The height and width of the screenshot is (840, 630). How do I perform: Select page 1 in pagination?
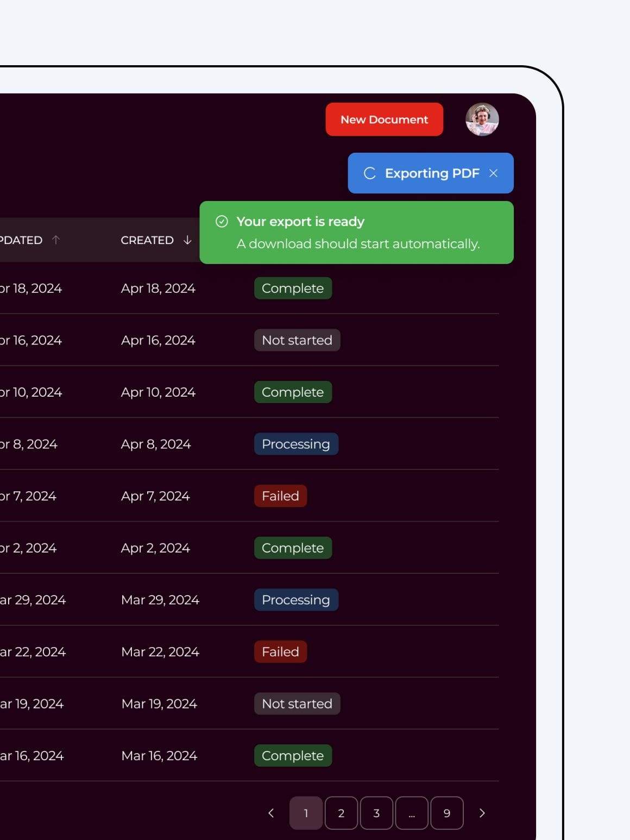tap(306, 813)
